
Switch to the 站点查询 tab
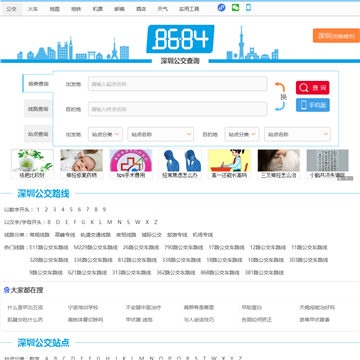click(38, 134)
